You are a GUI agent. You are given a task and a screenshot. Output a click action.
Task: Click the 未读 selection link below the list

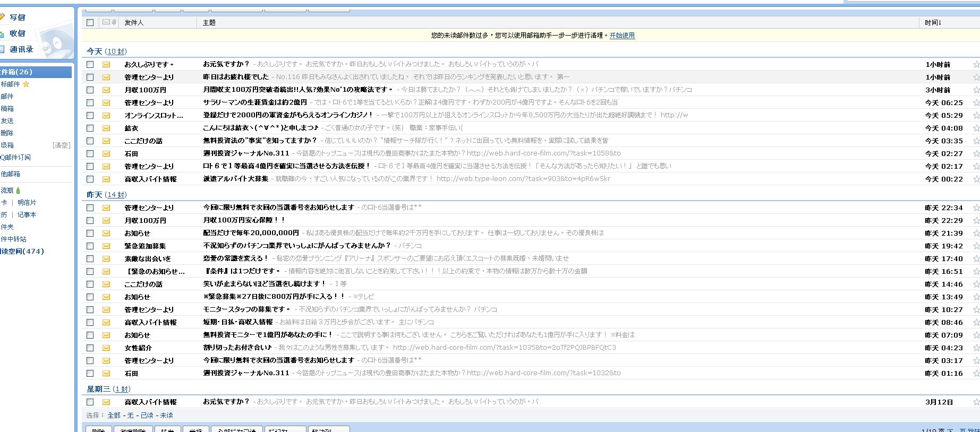click(x=166, y=416)
